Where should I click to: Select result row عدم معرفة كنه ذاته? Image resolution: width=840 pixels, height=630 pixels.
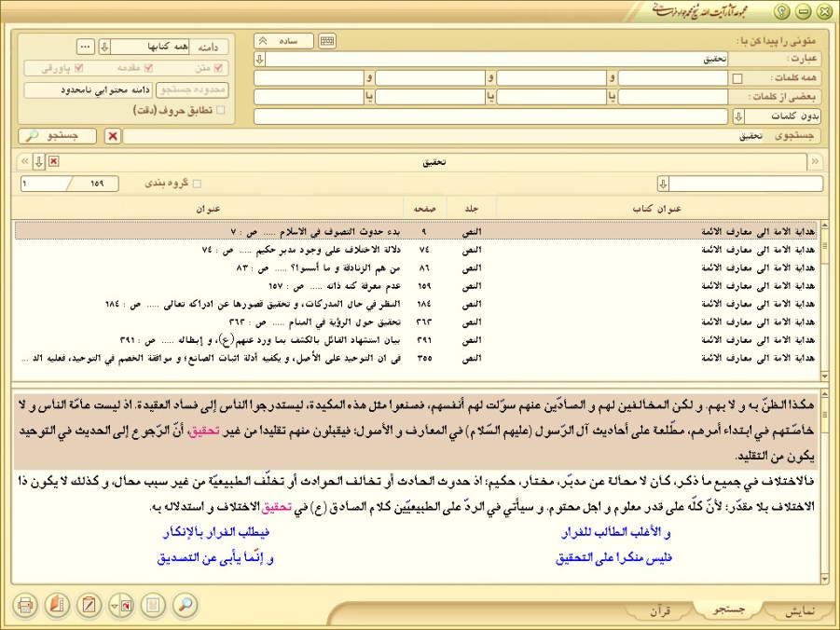[416, 285]
